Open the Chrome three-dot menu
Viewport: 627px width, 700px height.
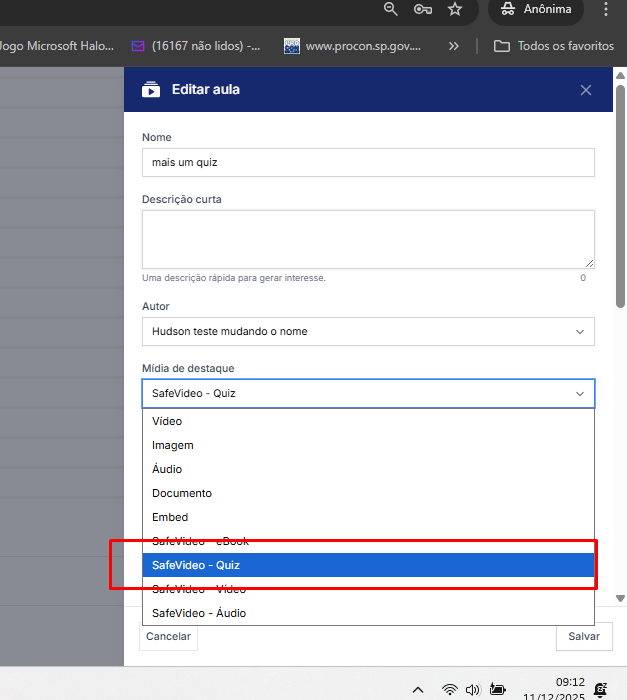606,9
